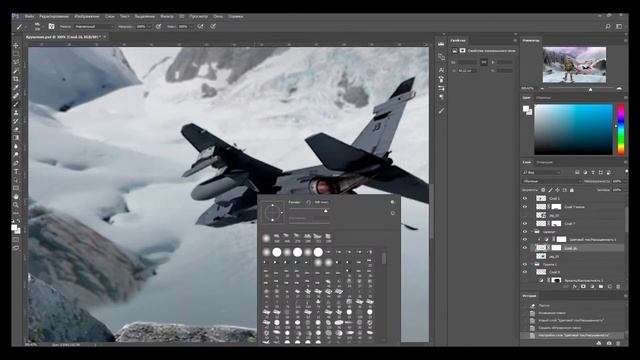Select the Magic Wand tool
640x360 pixels.
coord(16,71)
